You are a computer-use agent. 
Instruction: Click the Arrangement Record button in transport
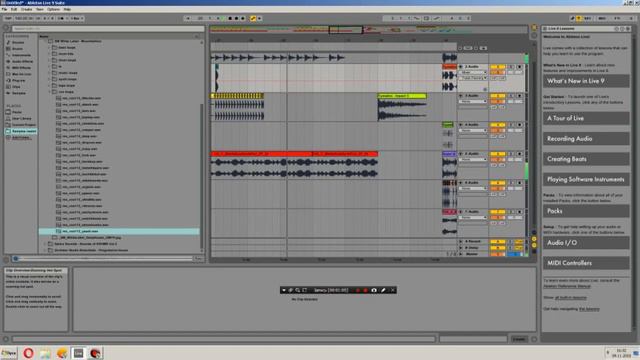click(236, 18)
